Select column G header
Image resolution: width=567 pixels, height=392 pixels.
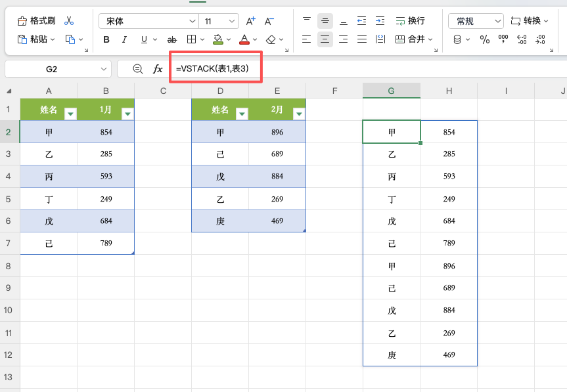point(392,91)
